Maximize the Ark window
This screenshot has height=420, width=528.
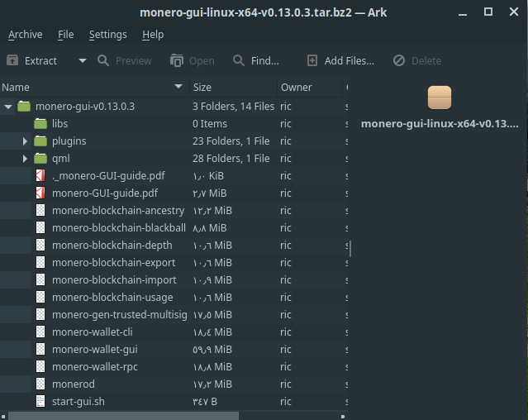488,12
